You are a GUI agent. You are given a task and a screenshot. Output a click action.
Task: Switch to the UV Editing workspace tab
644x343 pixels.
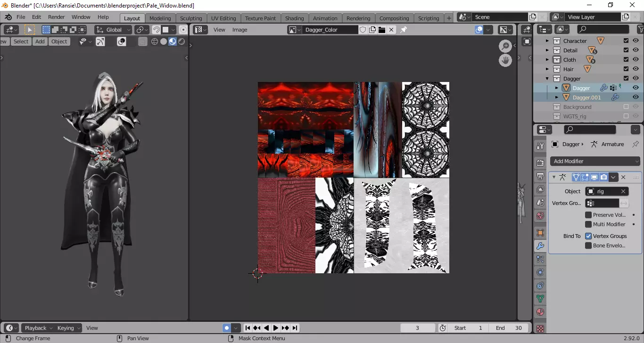223,18
